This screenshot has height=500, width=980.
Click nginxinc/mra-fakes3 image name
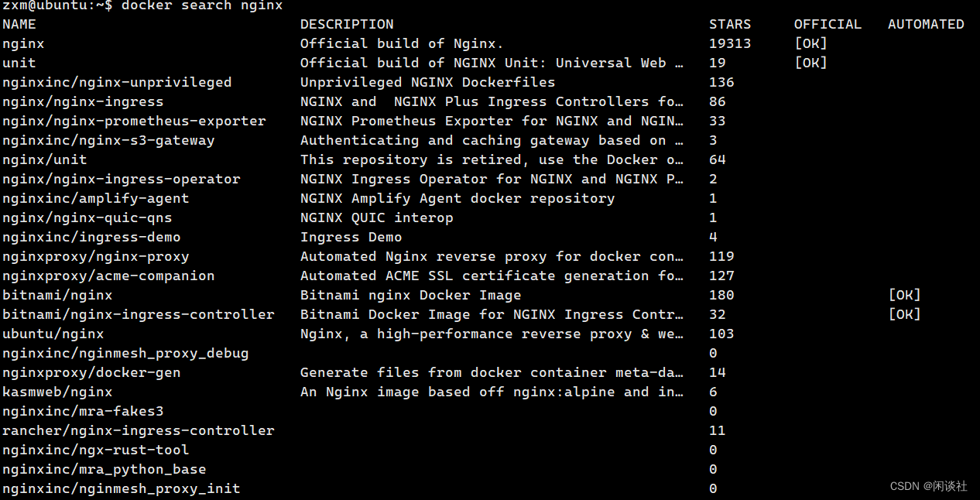(83, 411)
